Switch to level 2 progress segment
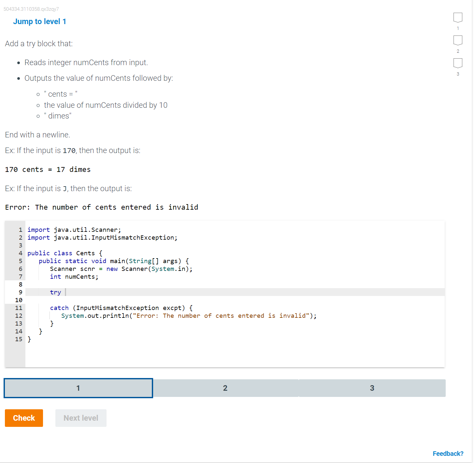The image size is (476, 463). pyautogui.click(x=225, y=388)
